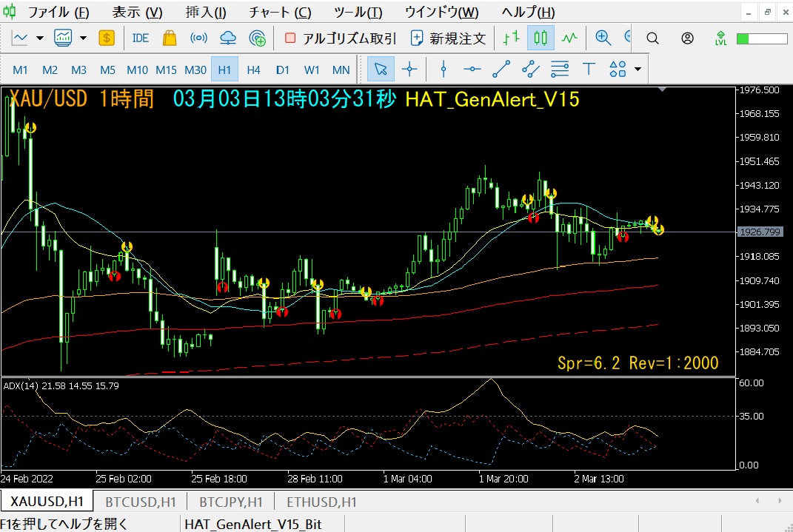This screenshot has height=532, width=793.
Task: Click the VPS cloud hosting icon
Action: 228,38
